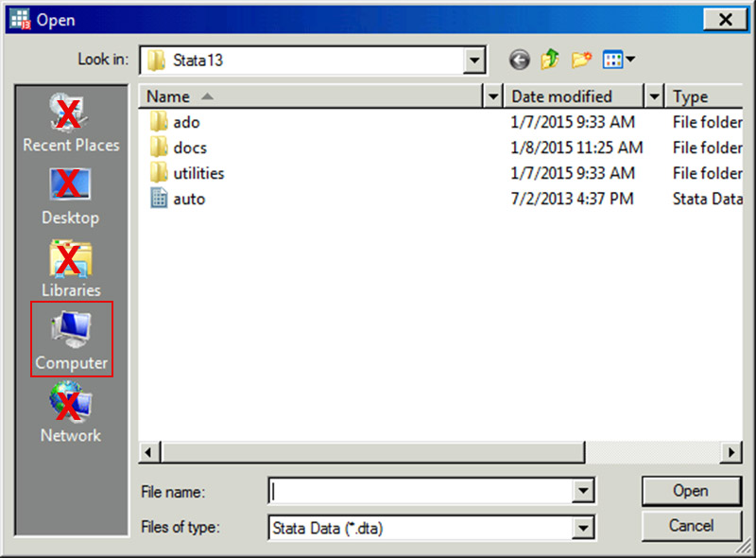Expand the Look in dropdown
The width and height of the screenshot is (756, 558).
[474, 61]
